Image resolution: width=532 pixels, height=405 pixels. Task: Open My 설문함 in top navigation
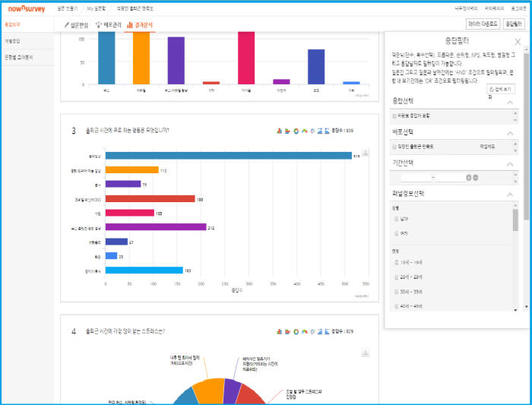[x=97, y=8]
